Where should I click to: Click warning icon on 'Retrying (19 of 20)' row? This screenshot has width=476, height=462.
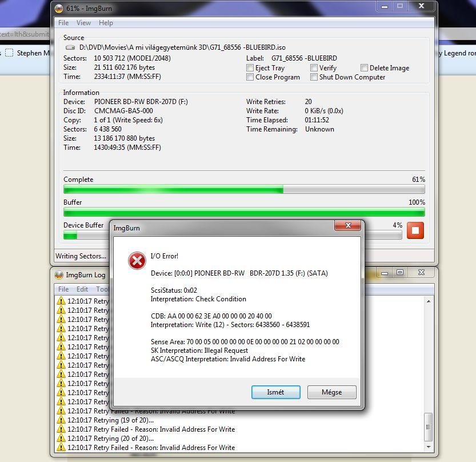[x=61, y=420]
